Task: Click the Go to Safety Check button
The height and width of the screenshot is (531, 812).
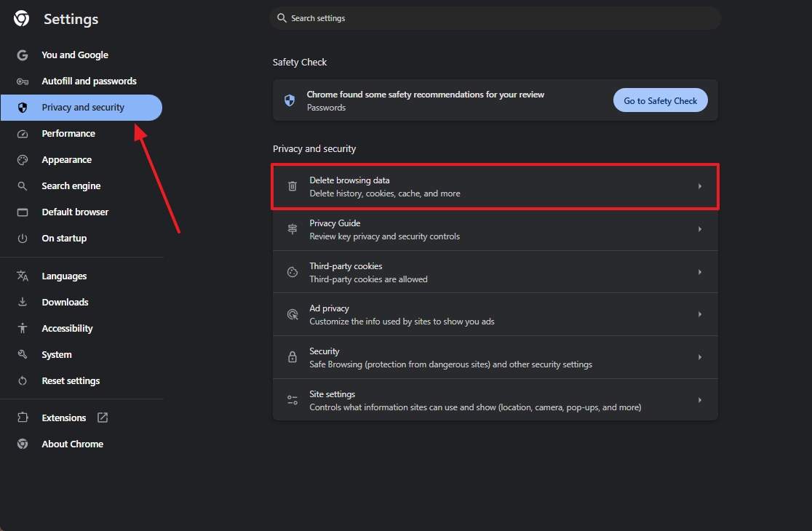Action: [660, 100]
